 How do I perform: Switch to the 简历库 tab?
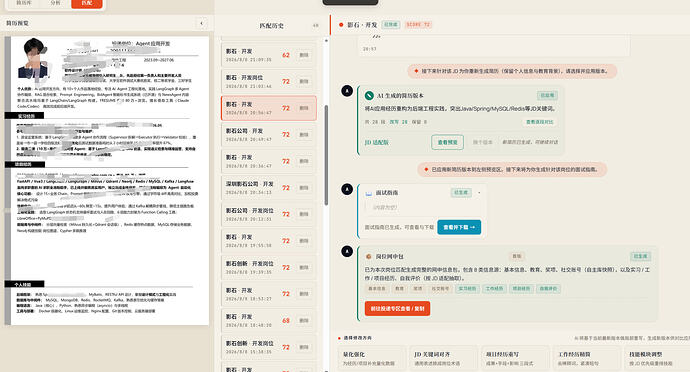point(24,3)
